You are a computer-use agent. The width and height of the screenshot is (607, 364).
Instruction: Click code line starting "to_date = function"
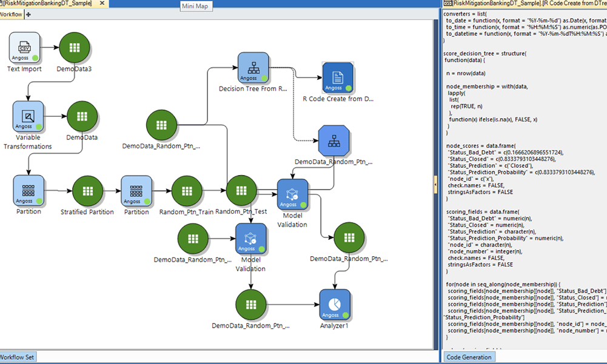pyautogui.click(x=526, y=21)
